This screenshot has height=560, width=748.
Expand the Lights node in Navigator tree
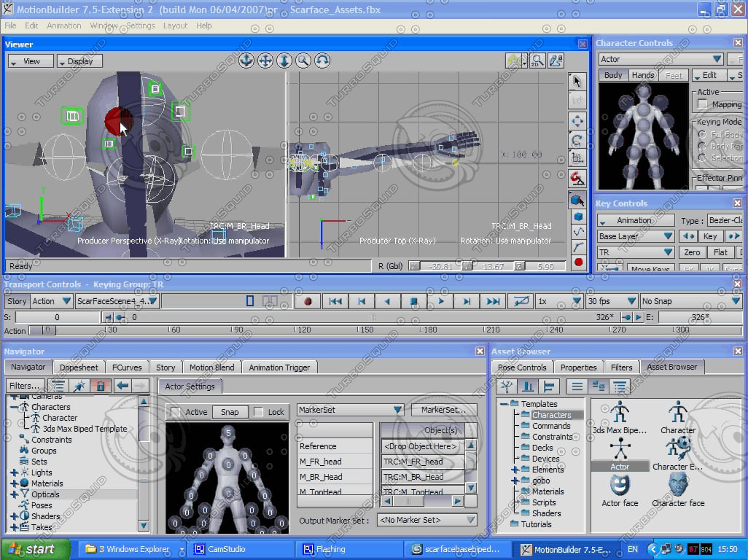click(14, 472)
